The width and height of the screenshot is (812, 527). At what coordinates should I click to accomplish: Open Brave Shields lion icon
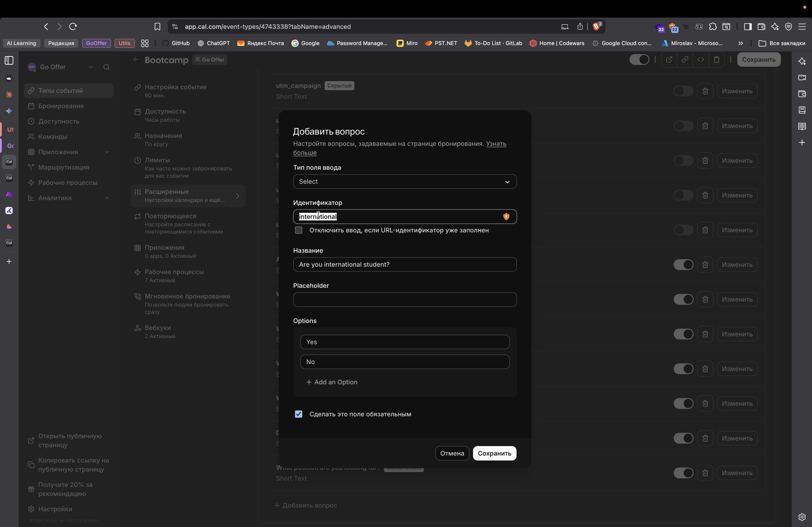[x=596, y=27]
